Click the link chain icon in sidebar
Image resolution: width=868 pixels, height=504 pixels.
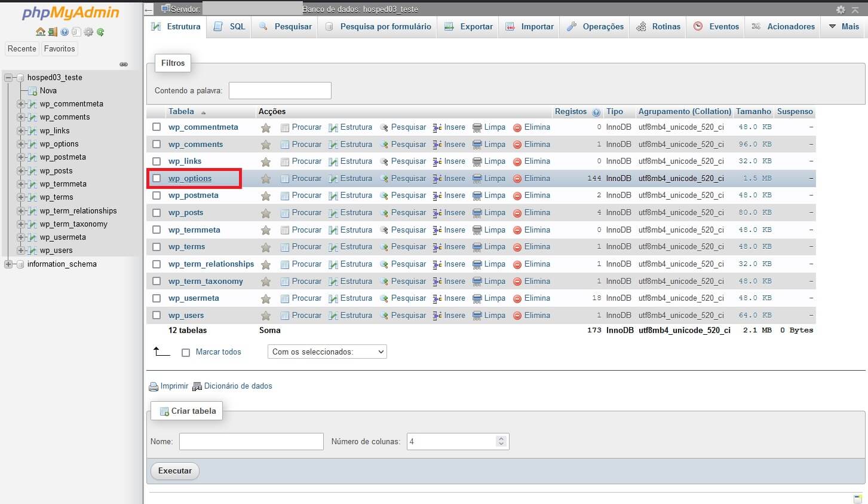click(124, 64)
